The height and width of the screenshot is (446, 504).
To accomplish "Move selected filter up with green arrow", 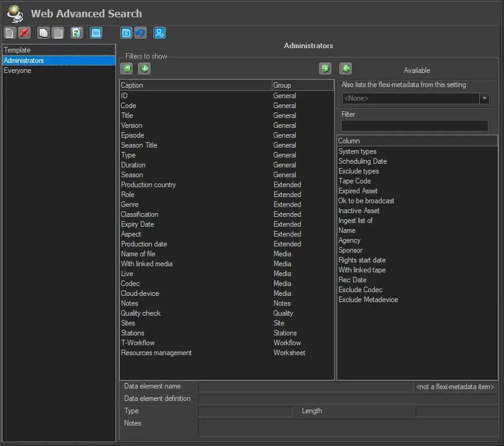I will point(127,69).
